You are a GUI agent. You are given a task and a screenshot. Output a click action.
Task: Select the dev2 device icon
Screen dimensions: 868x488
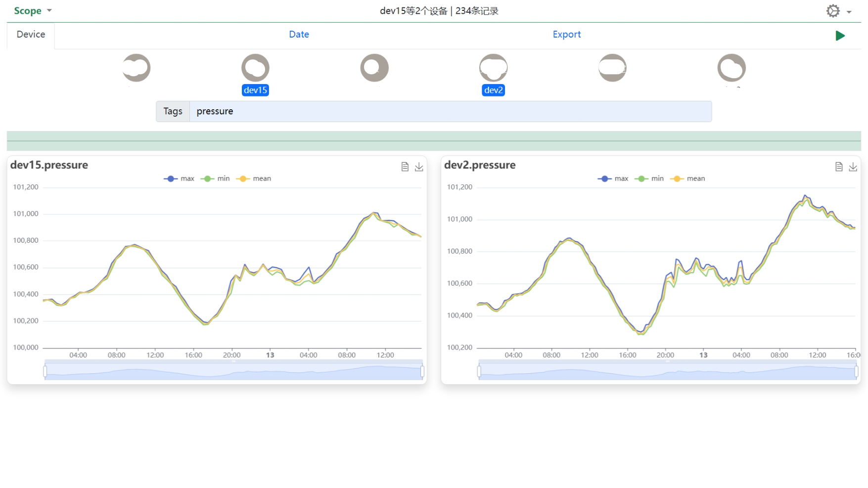point(494,68)
